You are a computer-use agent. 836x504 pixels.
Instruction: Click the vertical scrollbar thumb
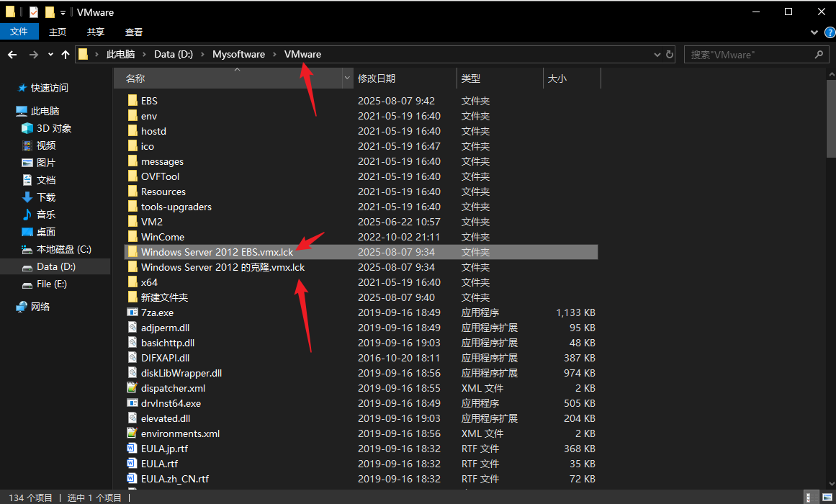coord(831,118)
